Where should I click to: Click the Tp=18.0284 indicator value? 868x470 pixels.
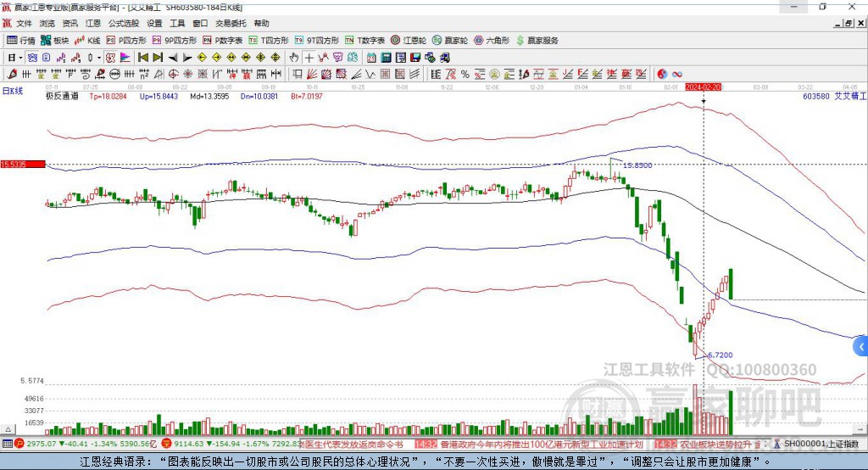click(x=108, y=97)
